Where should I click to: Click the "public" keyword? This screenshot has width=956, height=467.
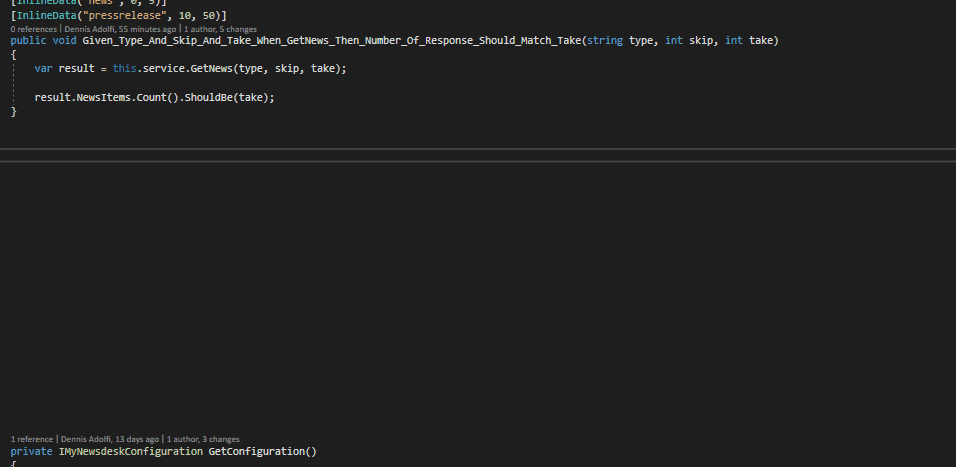click(28, 41)
